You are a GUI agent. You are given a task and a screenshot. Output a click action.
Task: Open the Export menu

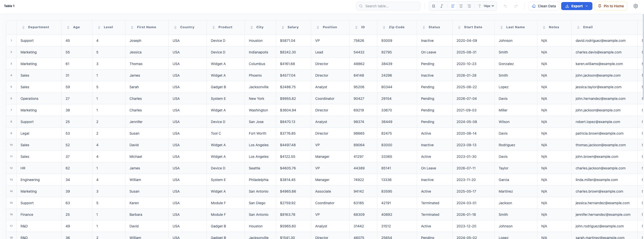click(577, 6)
